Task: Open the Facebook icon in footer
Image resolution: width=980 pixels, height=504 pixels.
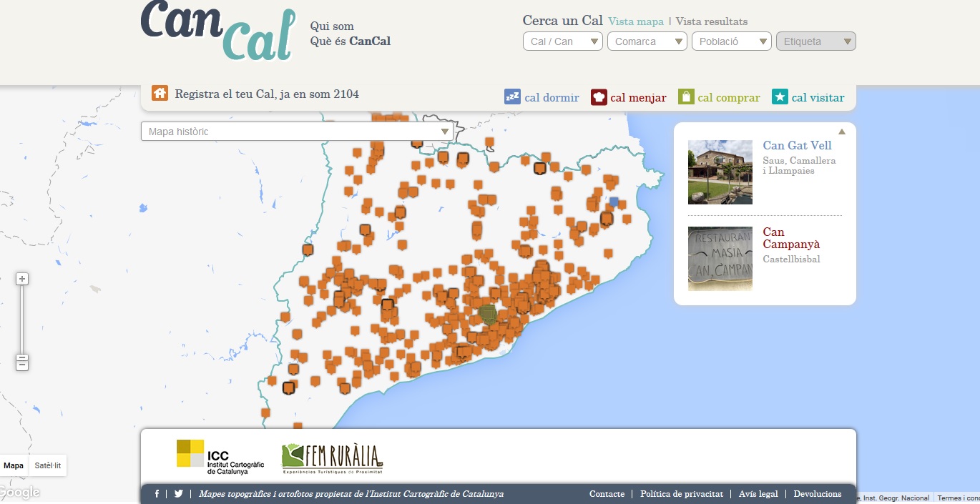Action: (x=157, y=494)
